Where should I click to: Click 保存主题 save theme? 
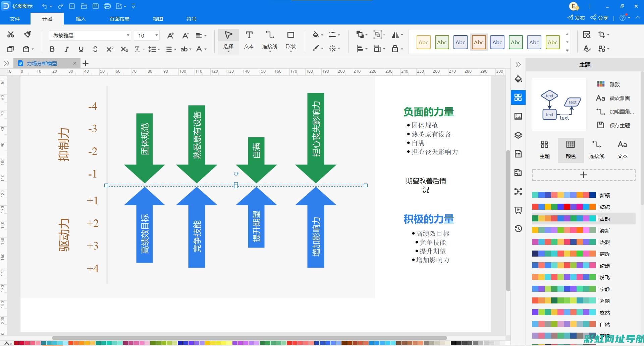[x=613, y=125]
